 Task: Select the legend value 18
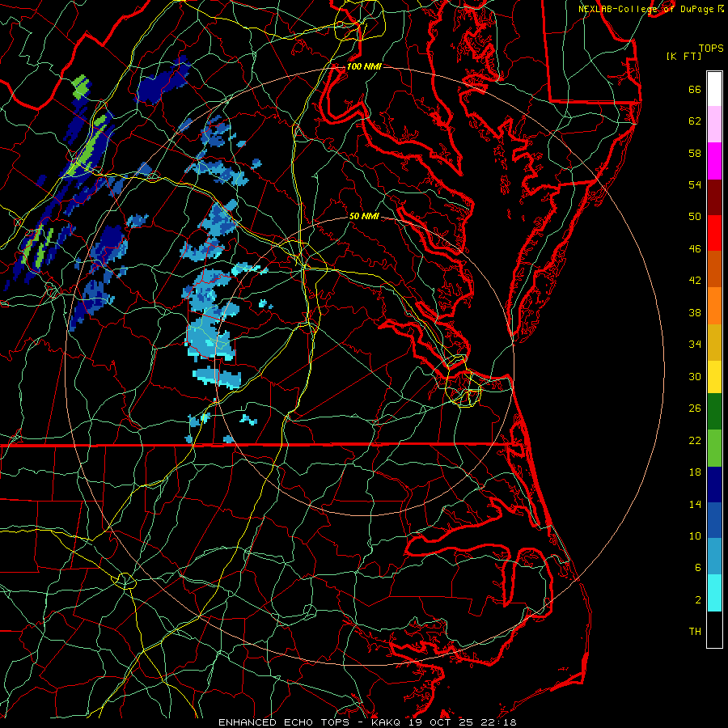(x=695, y=472)
